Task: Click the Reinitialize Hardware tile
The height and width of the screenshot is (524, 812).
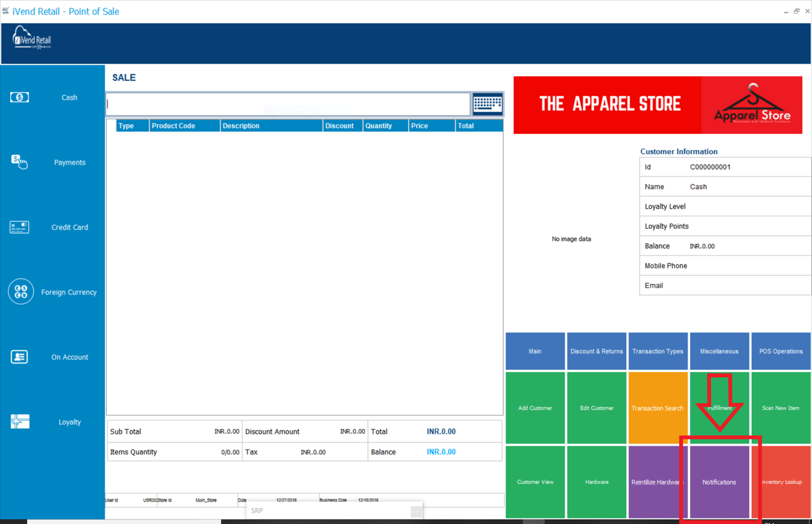Action: tap(658, 482)
